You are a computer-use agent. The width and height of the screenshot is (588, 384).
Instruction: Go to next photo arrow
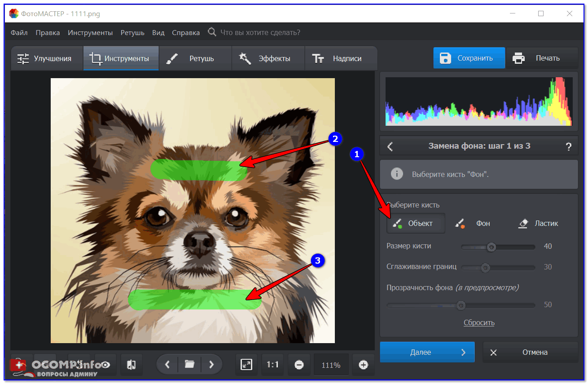pos(211,365)
